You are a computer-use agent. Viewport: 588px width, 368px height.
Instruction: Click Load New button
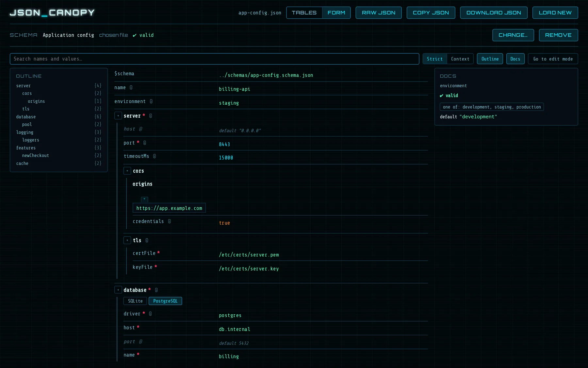point(555,13)
